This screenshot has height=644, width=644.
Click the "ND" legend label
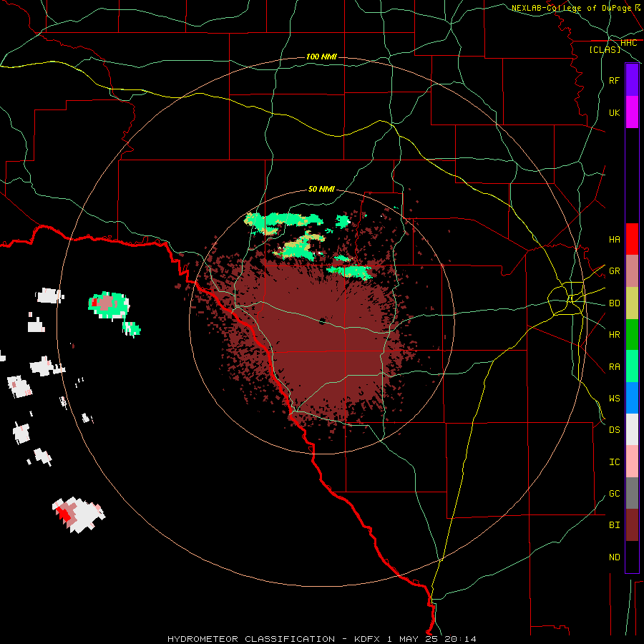point(614,557)
